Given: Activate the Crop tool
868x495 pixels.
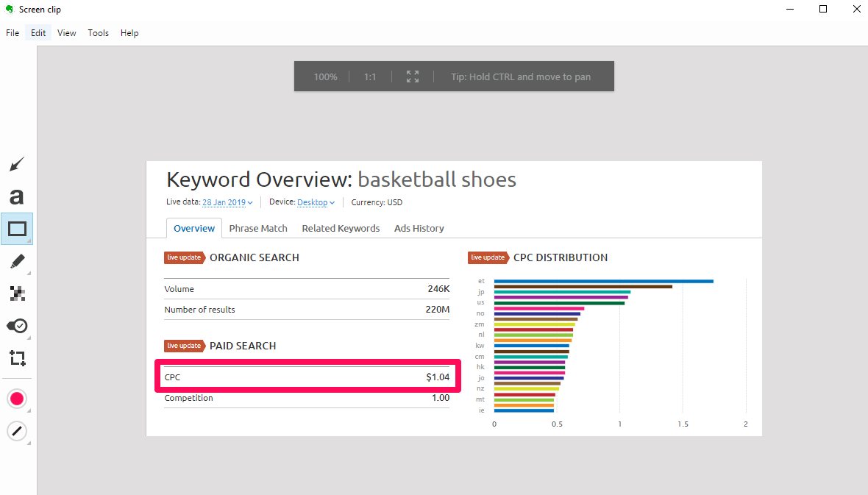Looking at the screenshot, I should coord(17,358).
